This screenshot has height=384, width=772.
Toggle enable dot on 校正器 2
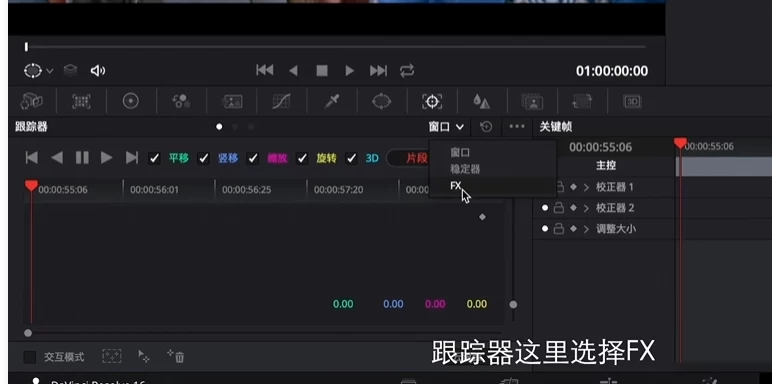click(545, 208)
